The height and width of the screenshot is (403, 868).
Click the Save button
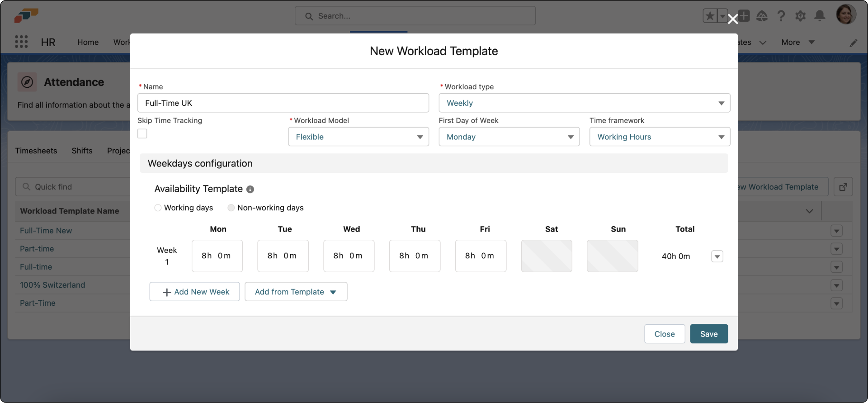tap(709, 334)
